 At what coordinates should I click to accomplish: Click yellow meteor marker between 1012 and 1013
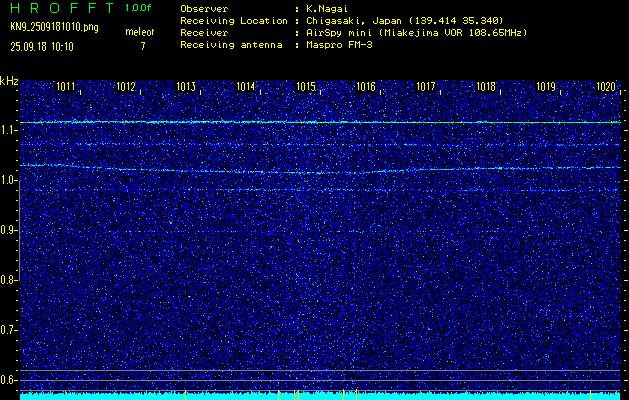click(185, 395)
